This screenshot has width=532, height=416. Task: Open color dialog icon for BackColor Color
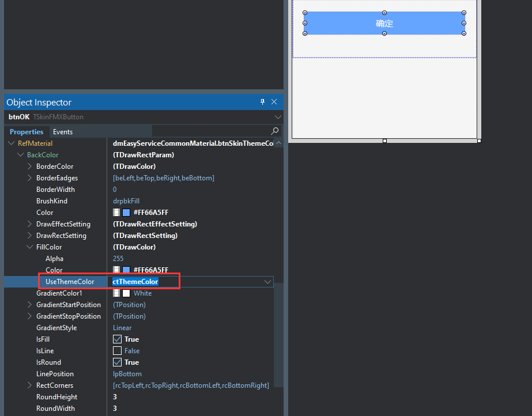(116, 213)
